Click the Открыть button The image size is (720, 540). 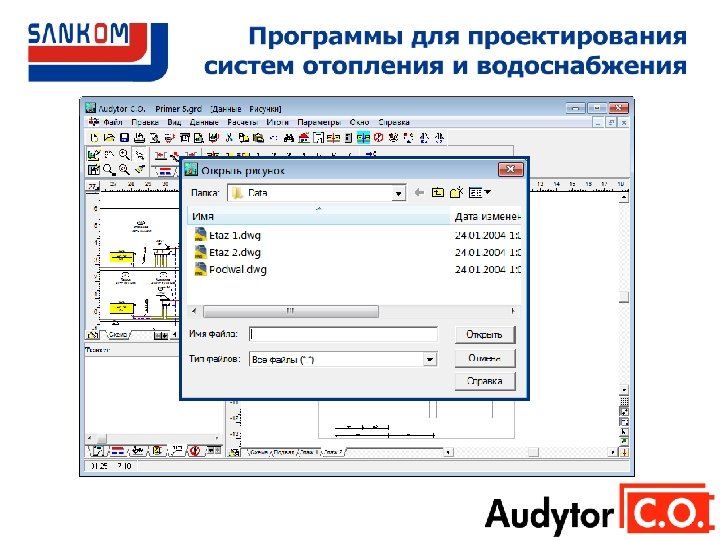(x=485, y=334)
